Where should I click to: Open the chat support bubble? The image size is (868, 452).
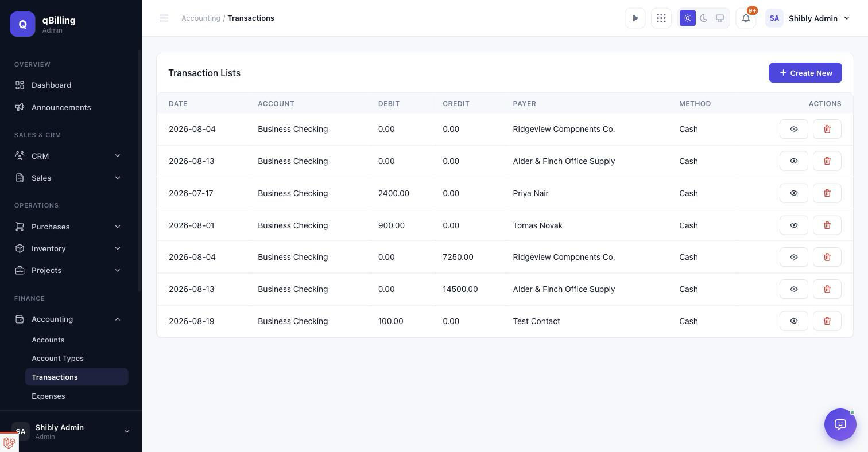840,424
